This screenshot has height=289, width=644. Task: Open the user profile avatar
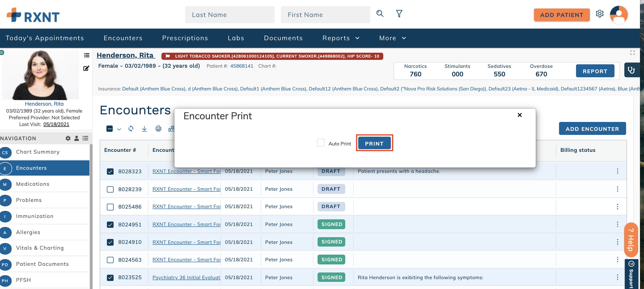coord(619,15)
